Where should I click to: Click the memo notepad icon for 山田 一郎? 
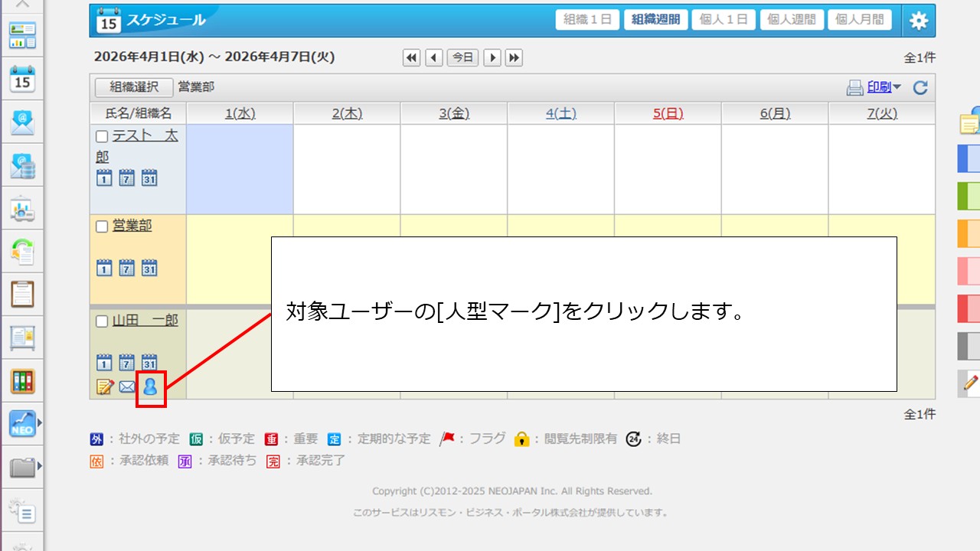[x=105, y=387]
